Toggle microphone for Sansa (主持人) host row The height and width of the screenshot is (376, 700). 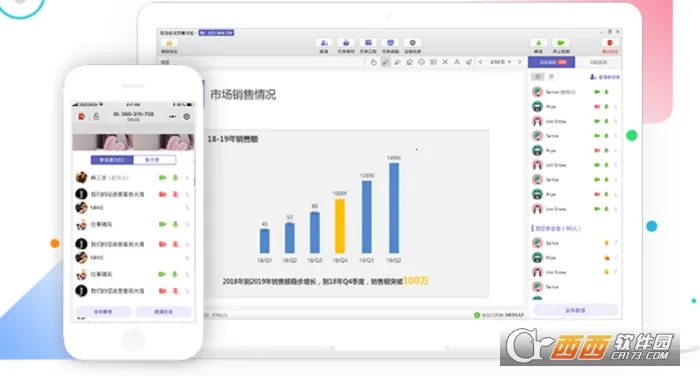[606, 92]
